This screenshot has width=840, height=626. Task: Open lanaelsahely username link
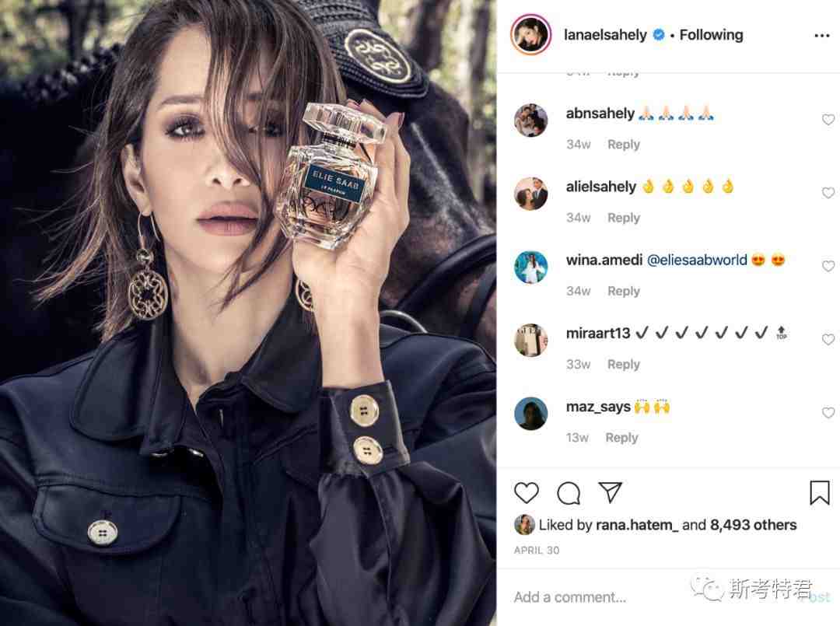[605, 35]
